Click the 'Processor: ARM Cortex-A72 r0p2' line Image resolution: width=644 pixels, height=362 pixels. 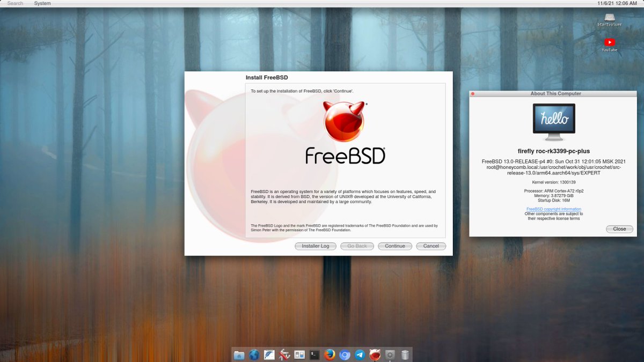[x=554, y=191]
